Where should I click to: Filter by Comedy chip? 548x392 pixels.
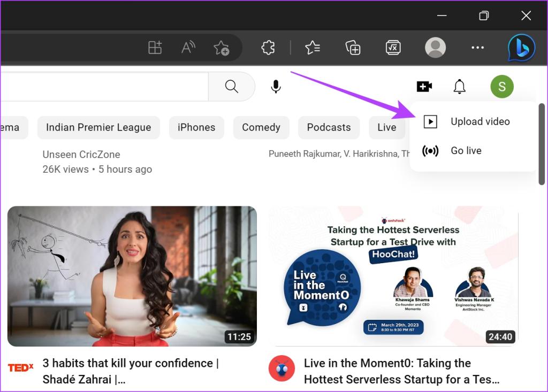[261, 127]
